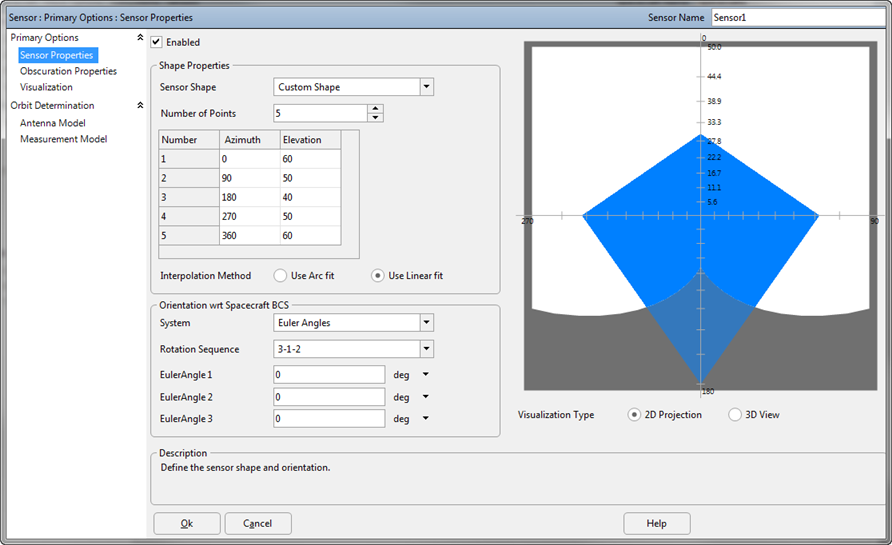
Task: Select Sensor Properties in the tree
Action: [57, 55]
